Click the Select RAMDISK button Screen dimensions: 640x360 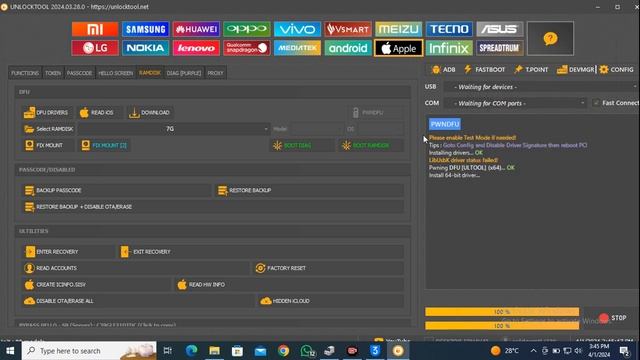(x=49, y=129)
